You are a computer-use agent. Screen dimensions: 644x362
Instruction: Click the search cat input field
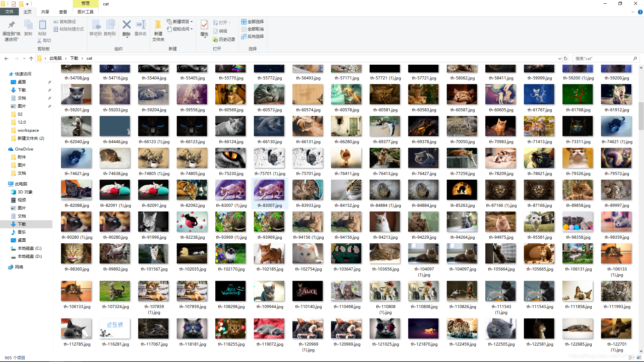[x=602, y=58]
